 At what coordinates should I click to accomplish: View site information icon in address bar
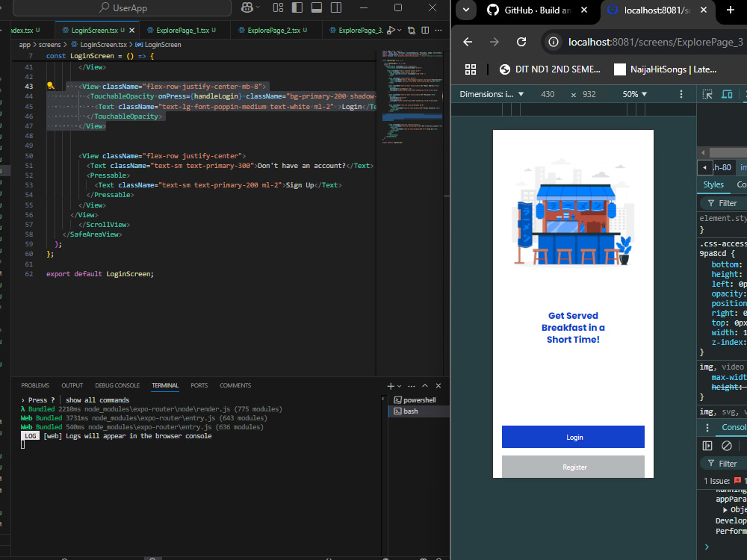(553, 42)
